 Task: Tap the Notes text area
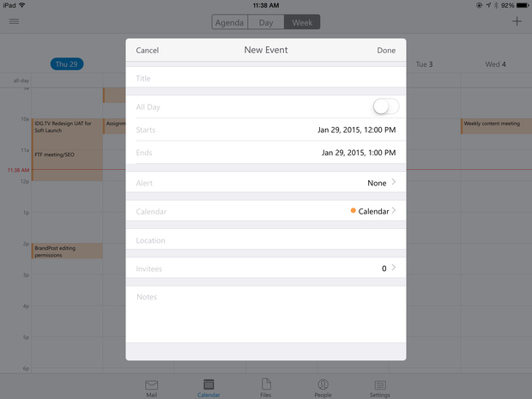click(x=266, y=314)
